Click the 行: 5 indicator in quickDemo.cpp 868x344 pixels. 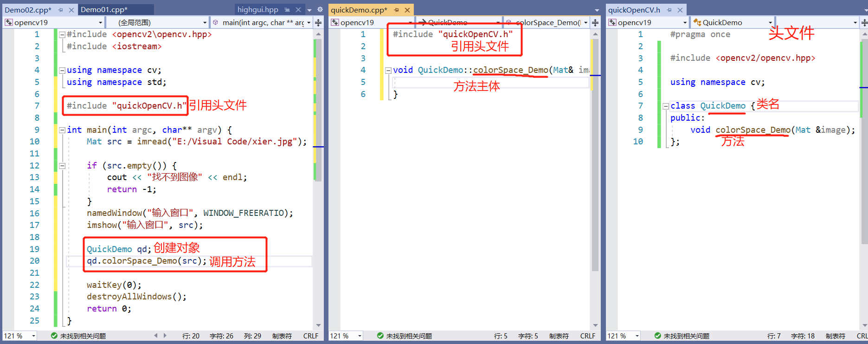501,336
